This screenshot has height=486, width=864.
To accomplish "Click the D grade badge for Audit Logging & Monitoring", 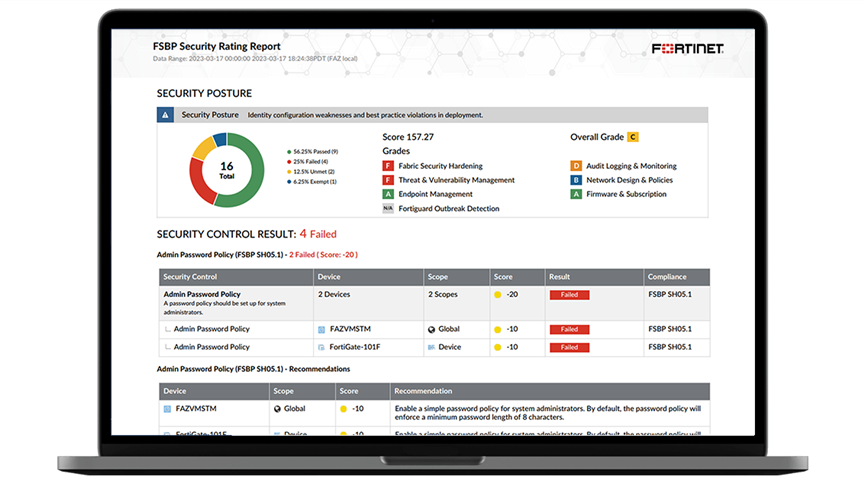I will (x=576, y=166).
